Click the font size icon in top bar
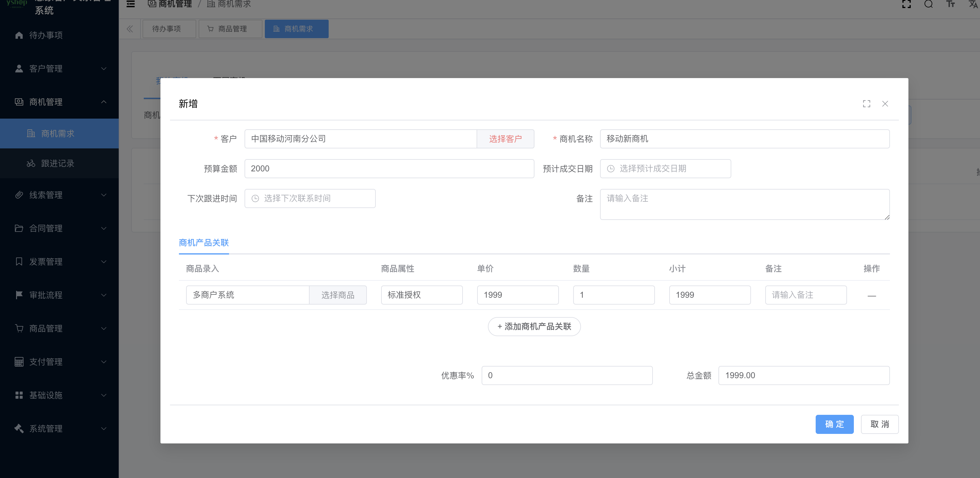Screen dimensions: 980x478 (x=950, y=4)
